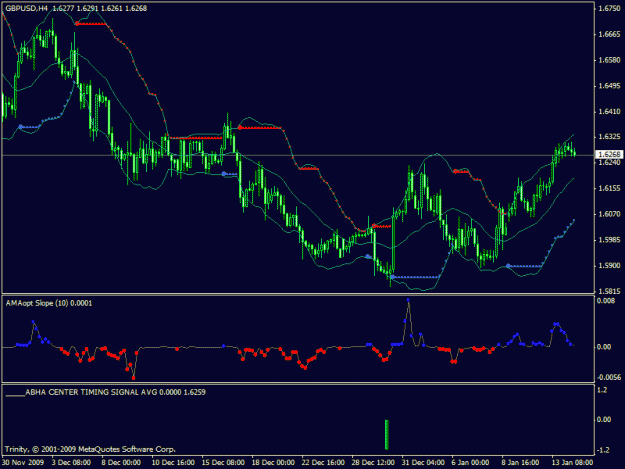Click the Trinity MetaQuotes Software Corp. copyright text
This screenshot has width=625, height=469.
[x=90, y=449]
